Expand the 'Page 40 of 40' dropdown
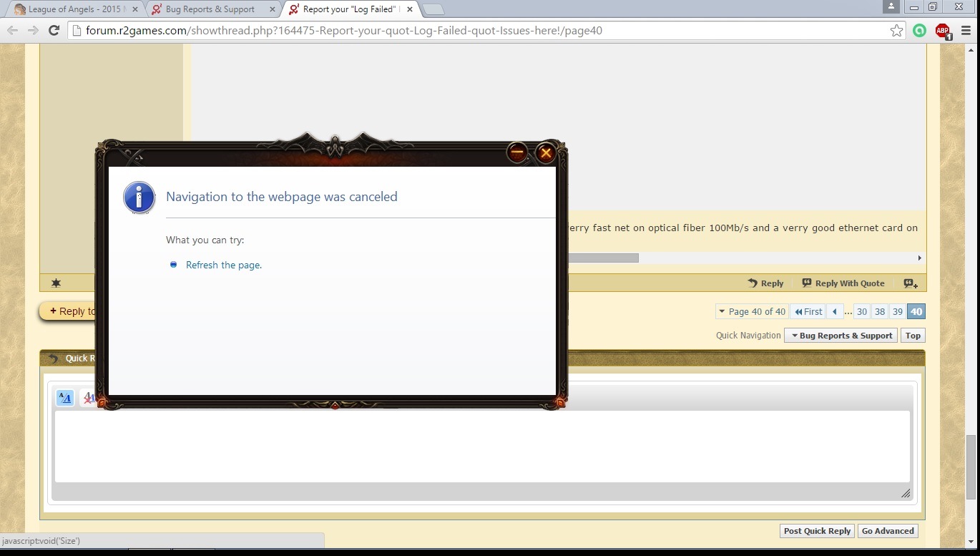980x556 pixels. click(x=751, y=311)
